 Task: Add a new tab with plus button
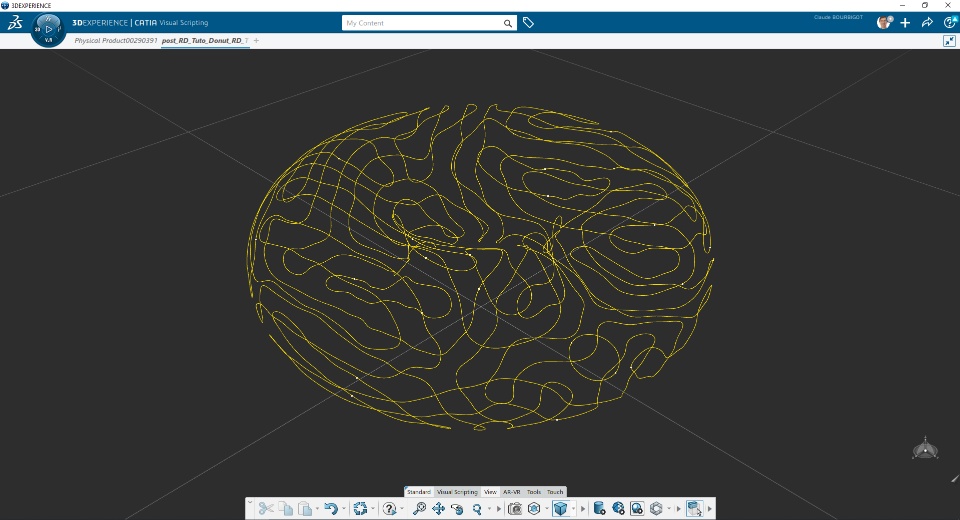257,40
